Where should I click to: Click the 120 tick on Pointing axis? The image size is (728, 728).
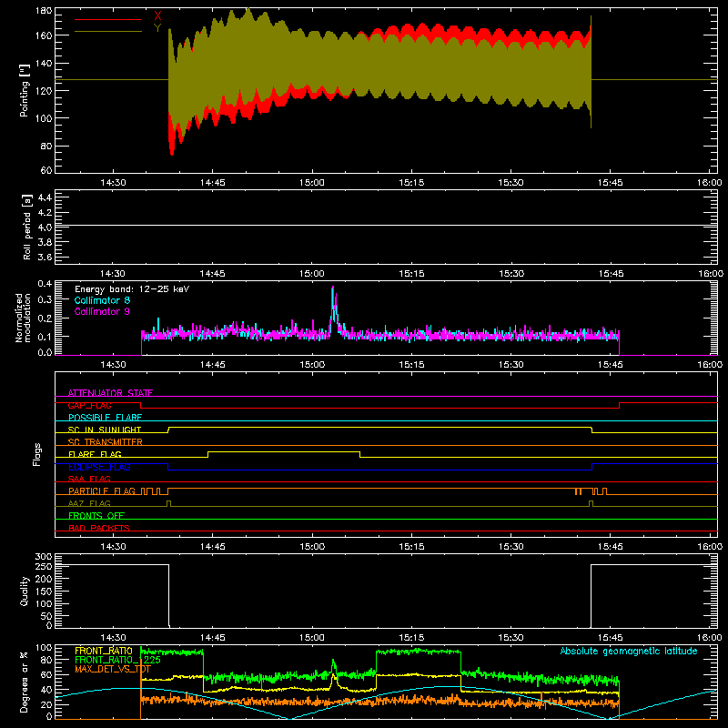[44, 90]
